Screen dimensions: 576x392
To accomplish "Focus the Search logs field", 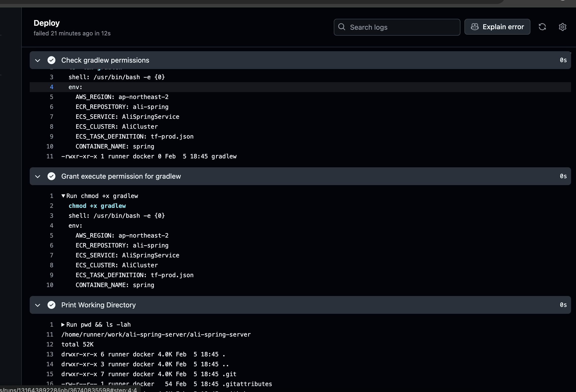I will point(397,27).
